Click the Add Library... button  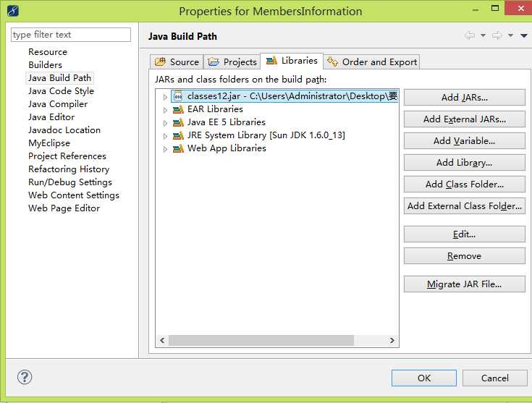click(465, 163)
